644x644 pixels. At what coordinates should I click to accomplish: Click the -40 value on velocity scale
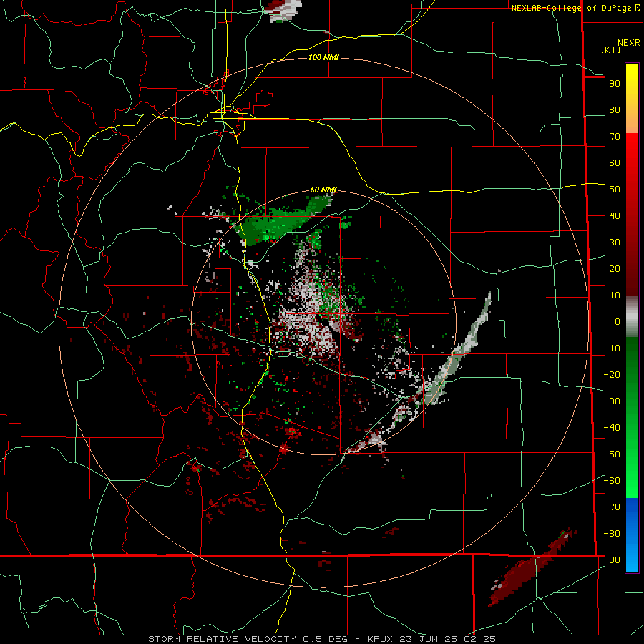(x=612, y=428)
